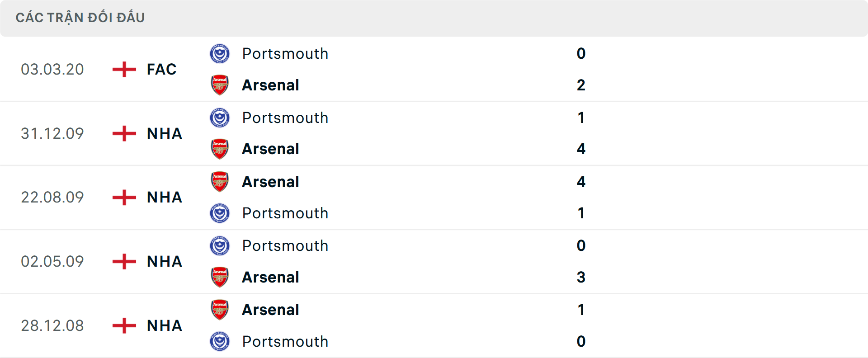Click the Portsmouth club crest on 03.03.20 row

tap(220, 53)
